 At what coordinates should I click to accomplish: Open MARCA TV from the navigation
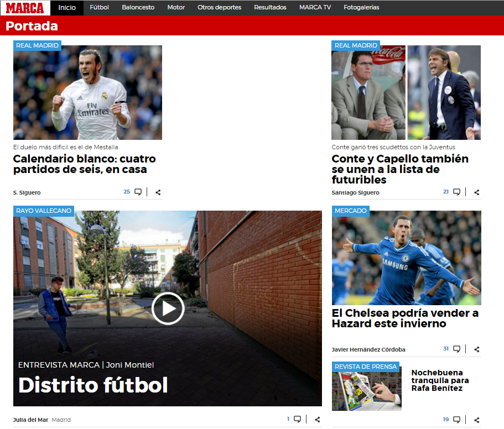click(x=315, y=7)
